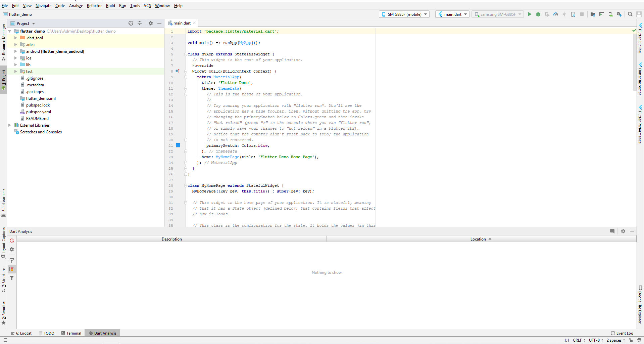Open the Refactor menu
Image resolution: width=644 pixels, height=344 pixels.
[94, 6]
